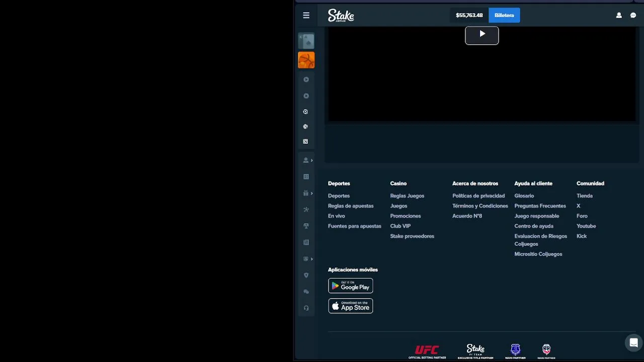Screen dimensions: 644x362
Task: Open Términos y Condiciones link
Action: point(480,206)
